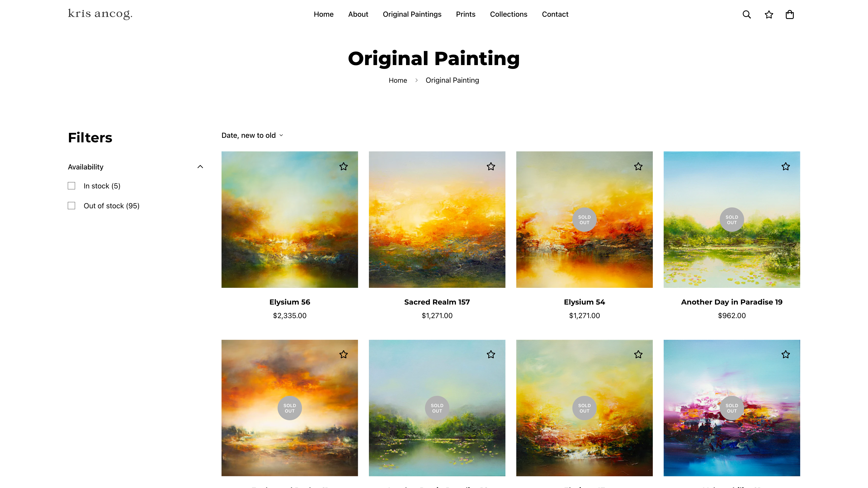Open the Original Paintings menu
Viewport: 868px width, 488px height.
(412, 14)
